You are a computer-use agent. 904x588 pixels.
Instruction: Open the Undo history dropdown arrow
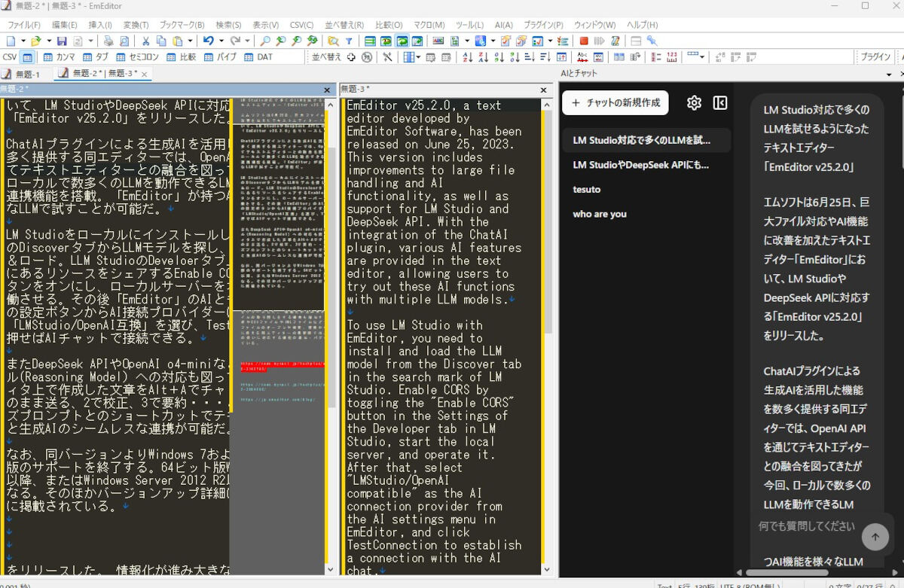(220, 41)
